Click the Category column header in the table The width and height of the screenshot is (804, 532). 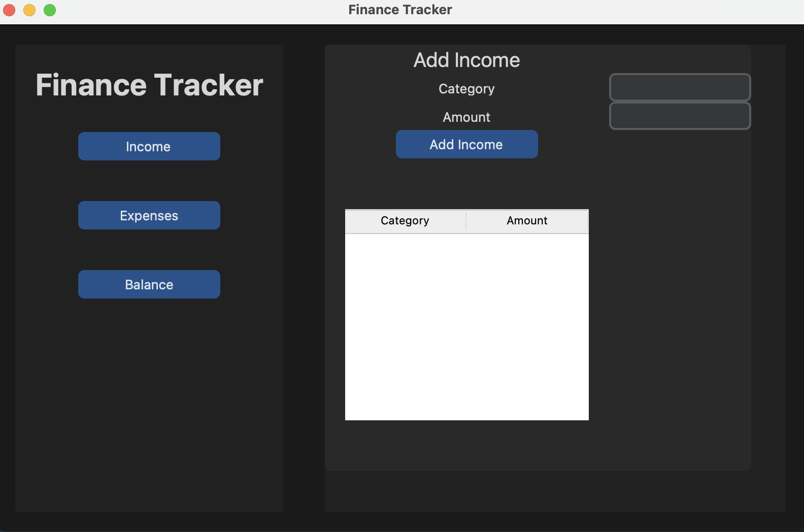point(405,221)
